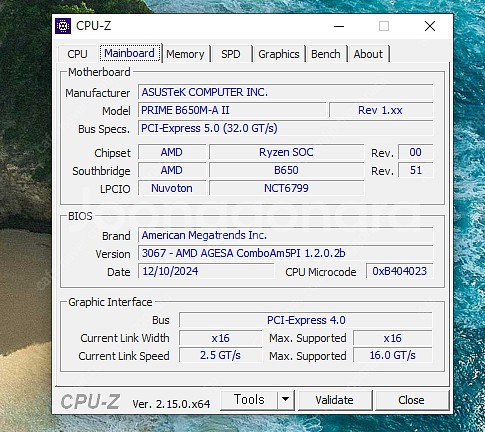The width and height of the screenshot is (485, 432).
Task: Switch to the Bench tab
Action: [326, 54]
